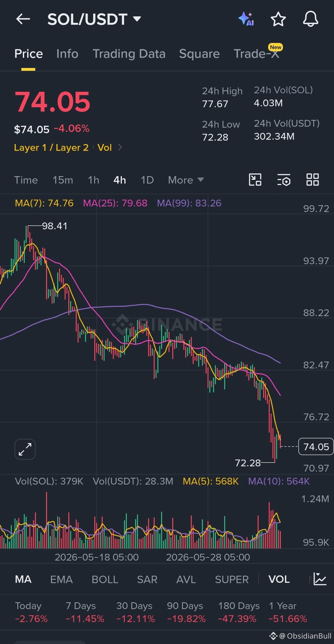Open the SOL/USDT pair selector dropdown

tap(94, 19)
